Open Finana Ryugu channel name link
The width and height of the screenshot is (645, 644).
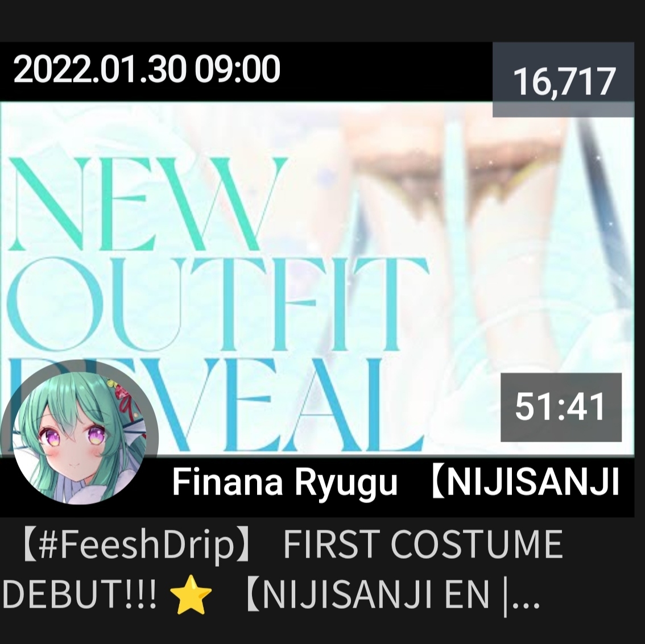[x=284, y=482]
